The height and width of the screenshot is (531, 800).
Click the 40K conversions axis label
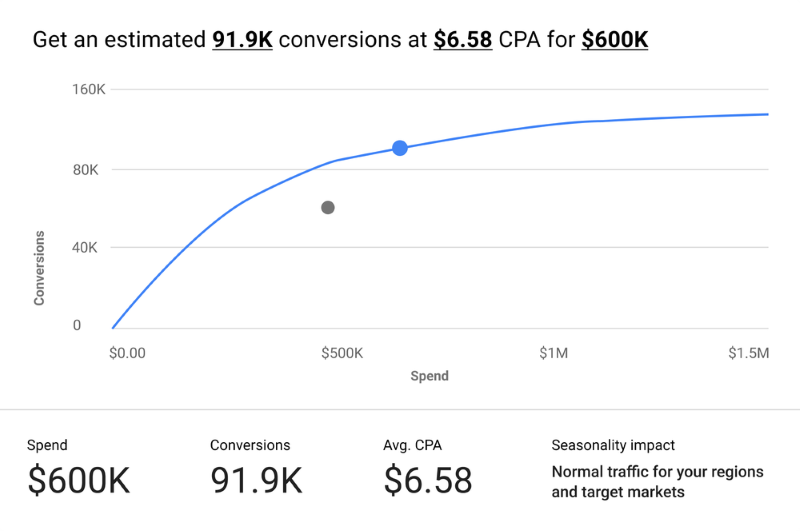click(85, 248)
